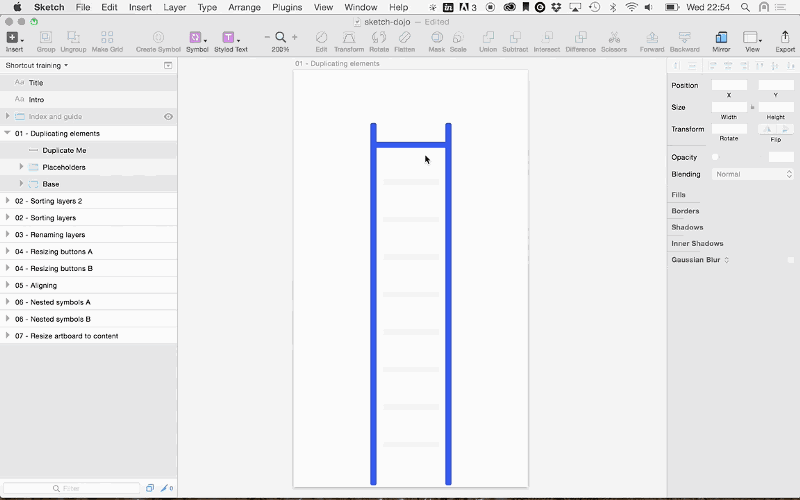The width and height of the screenshot is (800, 500).
Task: Open the Blending mode dropdown
Action: pyautogui.click(x=753, y=174)
